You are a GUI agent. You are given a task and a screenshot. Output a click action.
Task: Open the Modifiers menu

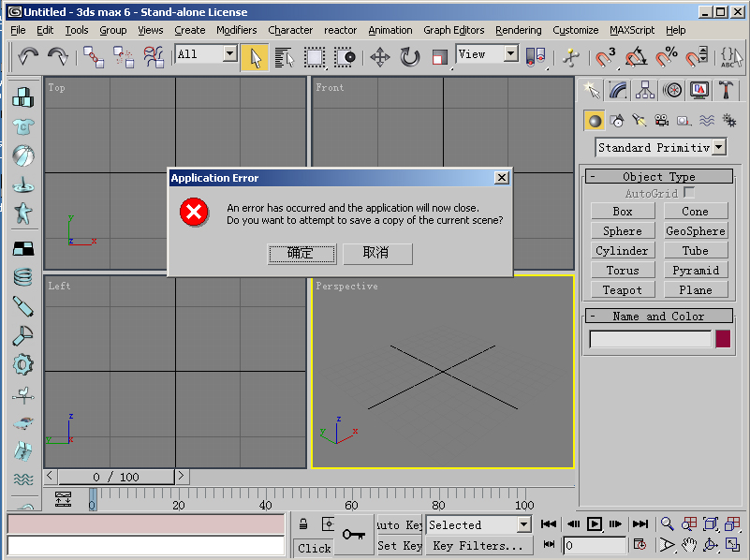click(x=236, y=30)
